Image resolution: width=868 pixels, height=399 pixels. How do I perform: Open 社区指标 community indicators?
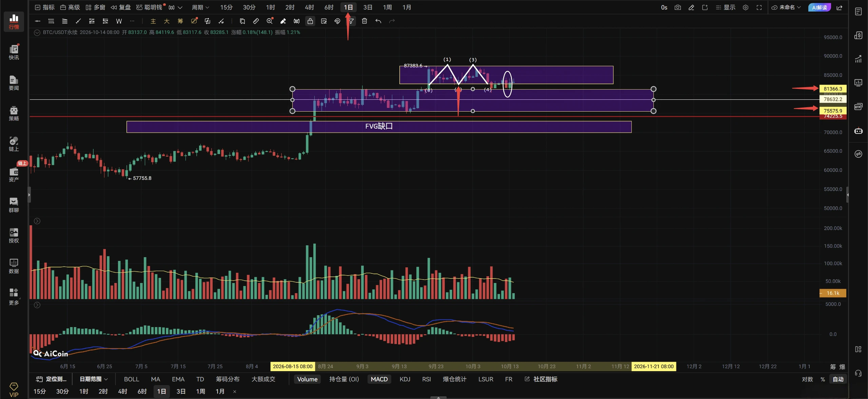pos(541,379)
